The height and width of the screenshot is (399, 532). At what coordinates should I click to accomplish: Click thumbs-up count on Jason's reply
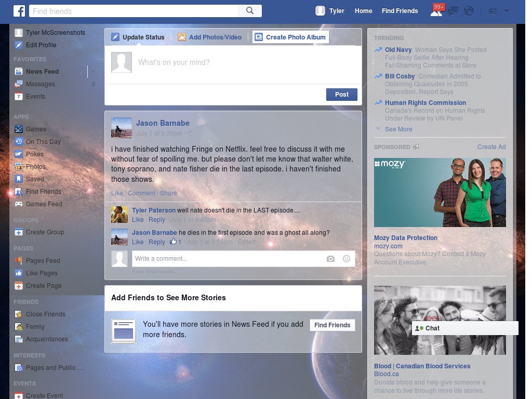(x=176, y=242)
